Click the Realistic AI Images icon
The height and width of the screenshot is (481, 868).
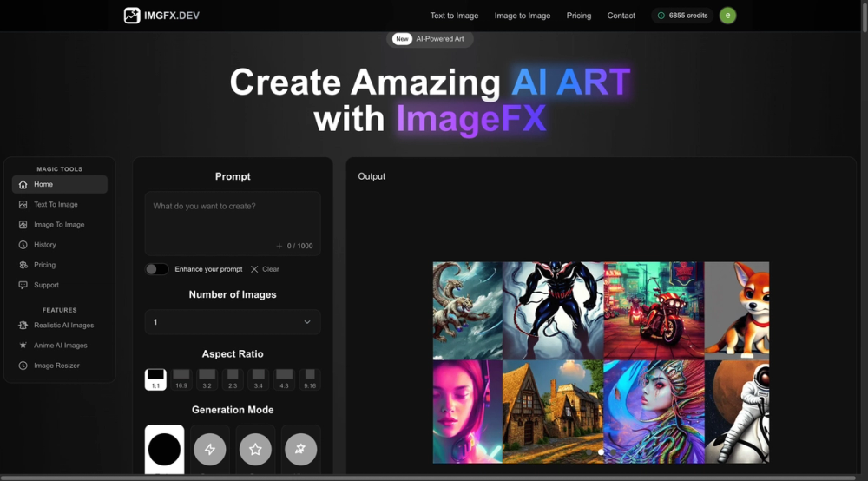tap(23, 326)
